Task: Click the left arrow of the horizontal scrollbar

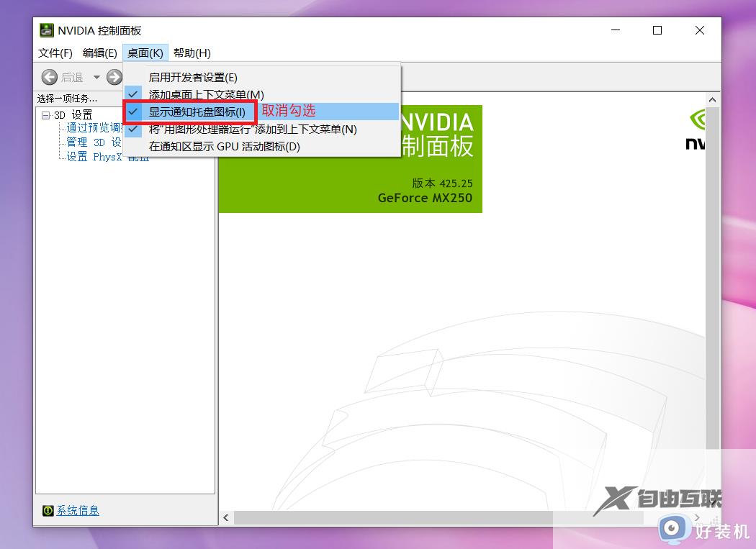Action: (x=225, y=517)
